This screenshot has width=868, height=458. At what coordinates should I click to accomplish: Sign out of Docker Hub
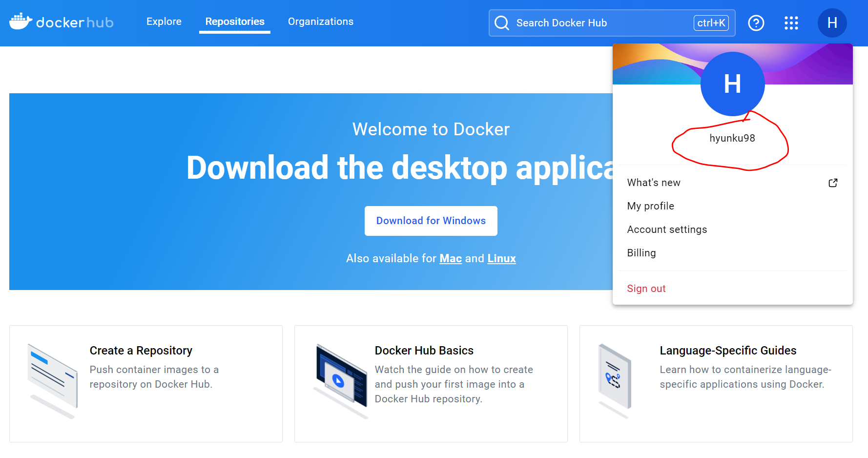click(x=646, y=288)
